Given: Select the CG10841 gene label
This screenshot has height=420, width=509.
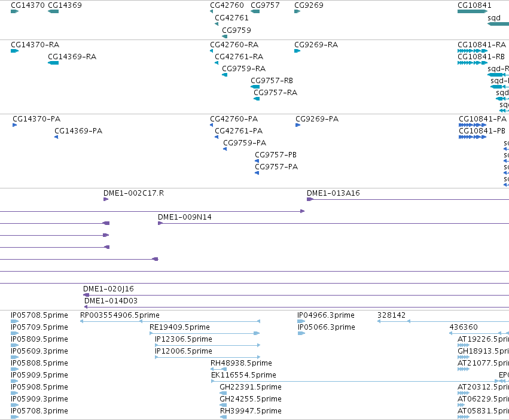Looking at the screenshot, I should (x=474, y=5).
